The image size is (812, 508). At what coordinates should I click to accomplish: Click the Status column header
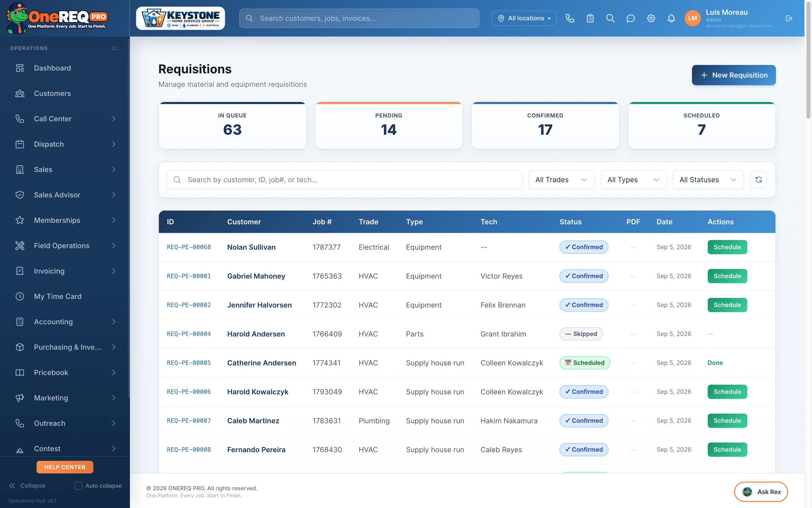pyautogui.click(x=570, y=222)
